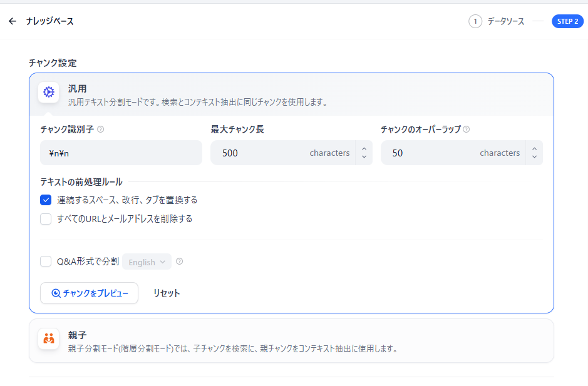Uncheck 連続するスペース、改行、タブを置換する
588x386 pixels.
(45, 200)
